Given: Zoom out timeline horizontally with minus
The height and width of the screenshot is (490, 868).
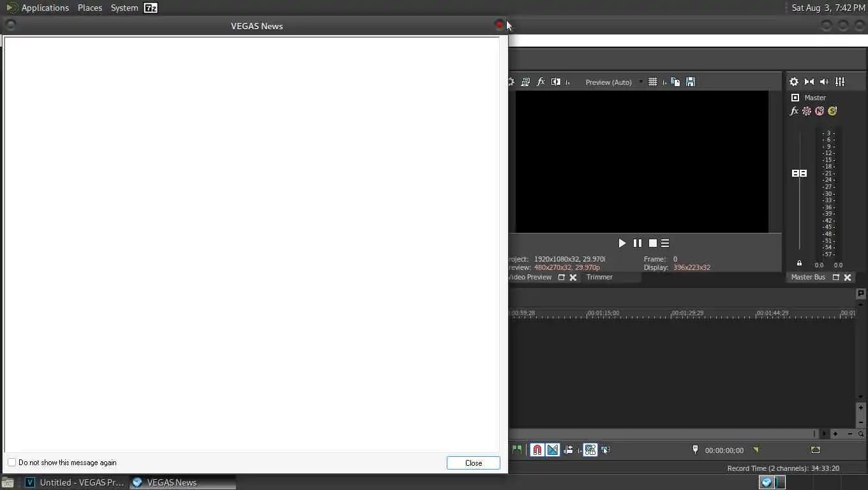Looking at the screenshot, I should tap(849, 434).
